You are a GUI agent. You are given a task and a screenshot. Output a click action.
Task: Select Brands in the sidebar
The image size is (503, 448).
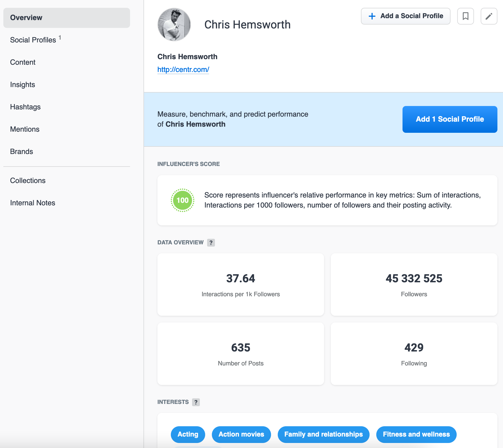point(21,151)
